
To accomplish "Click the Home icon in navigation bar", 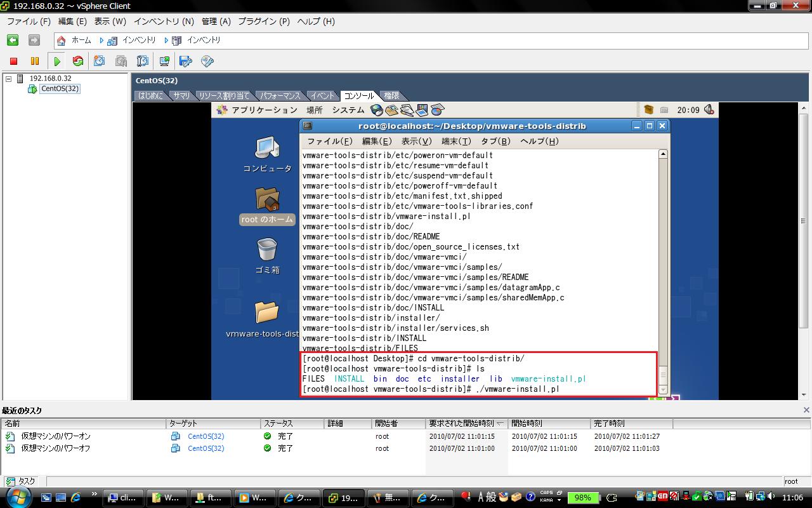I will click(x=62, y=40).
